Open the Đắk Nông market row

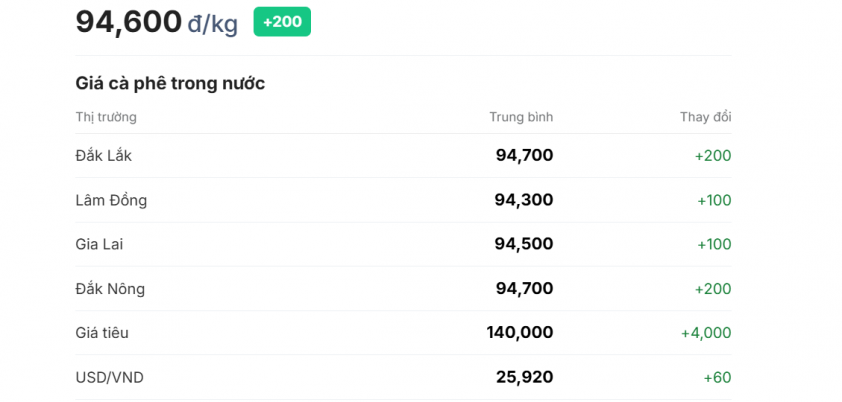pyautogui.click(x=403, y=289)
